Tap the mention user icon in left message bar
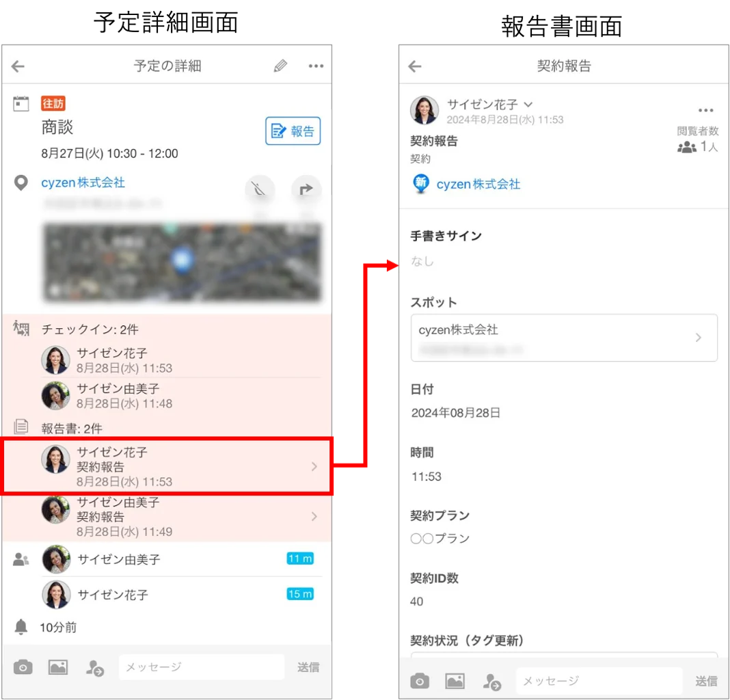This screenshot has height=700, width=730. pos(95,668)
